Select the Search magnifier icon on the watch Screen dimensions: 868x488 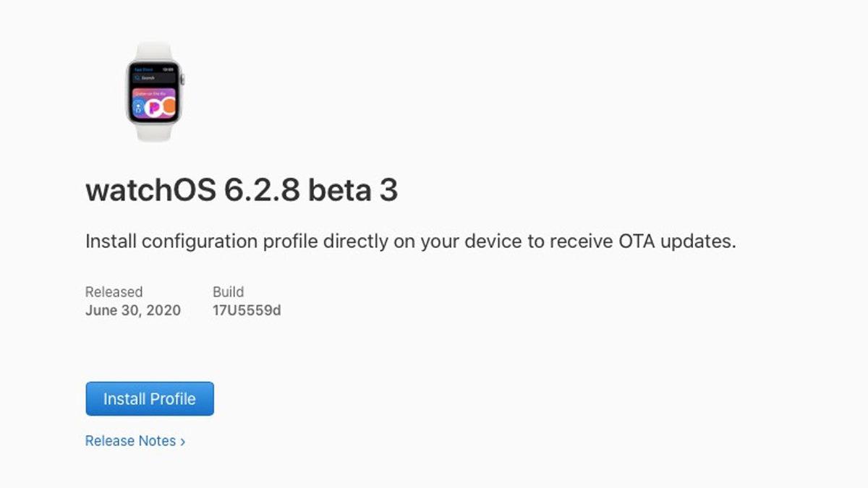[139, 77]
